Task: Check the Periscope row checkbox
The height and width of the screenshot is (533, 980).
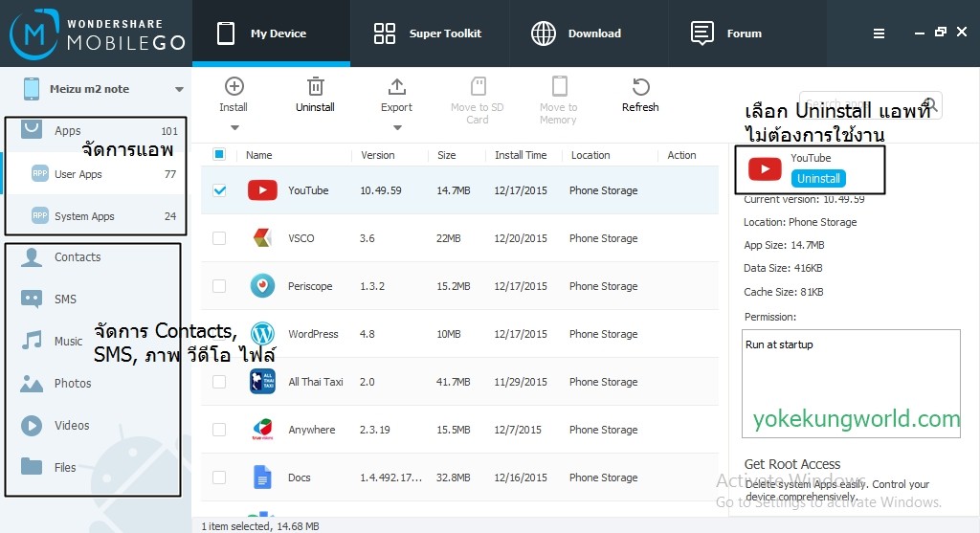Action: point(219,286)
